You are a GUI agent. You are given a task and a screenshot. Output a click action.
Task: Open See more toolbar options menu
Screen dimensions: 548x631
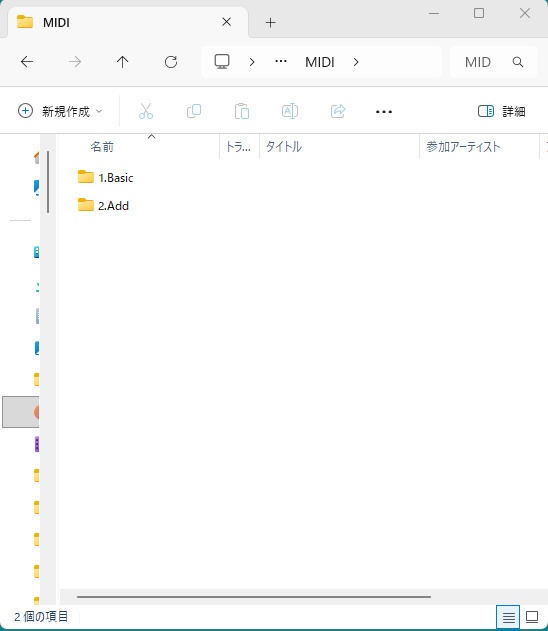[383, 111]
